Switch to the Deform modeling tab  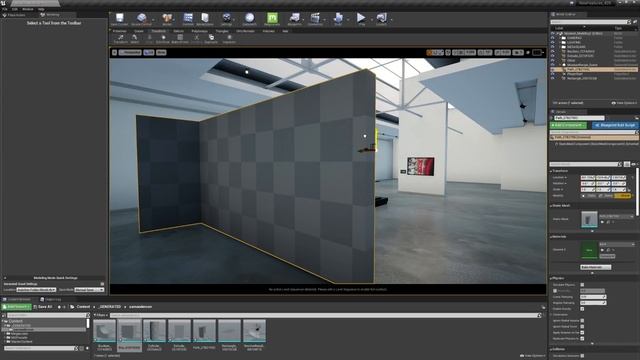point(178,31)
